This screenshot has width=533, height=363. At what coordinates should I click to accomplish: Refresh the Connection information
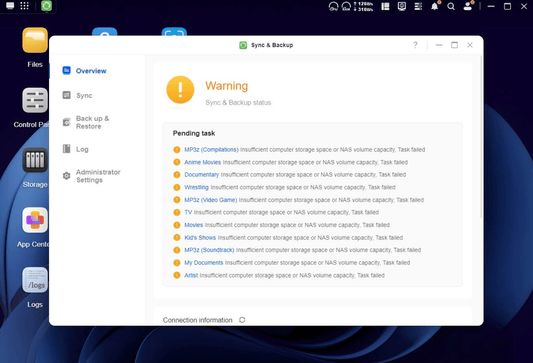242,320
